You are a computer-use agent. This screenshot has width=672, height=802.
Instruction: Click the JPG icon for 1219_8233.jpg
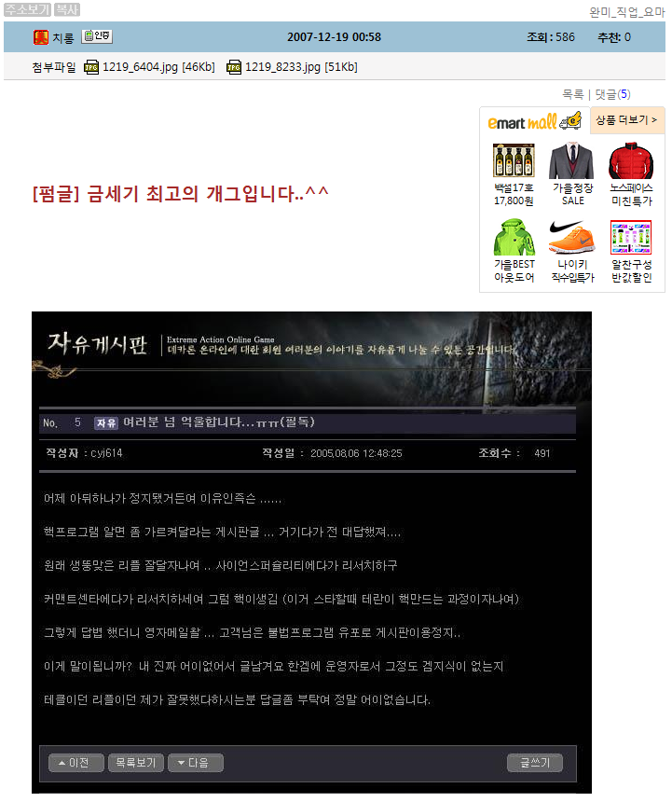234,67
